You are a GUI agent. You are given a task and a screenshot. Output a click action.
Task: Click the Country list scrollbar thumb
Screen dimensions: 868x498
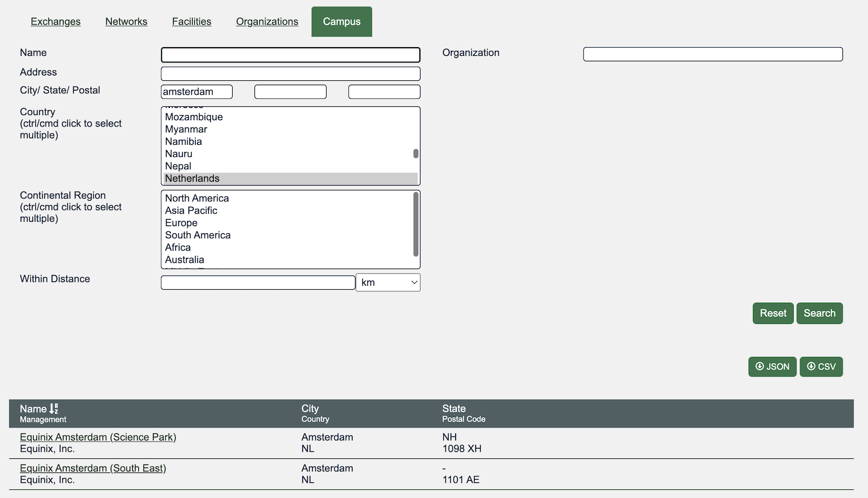pos(416,154)
